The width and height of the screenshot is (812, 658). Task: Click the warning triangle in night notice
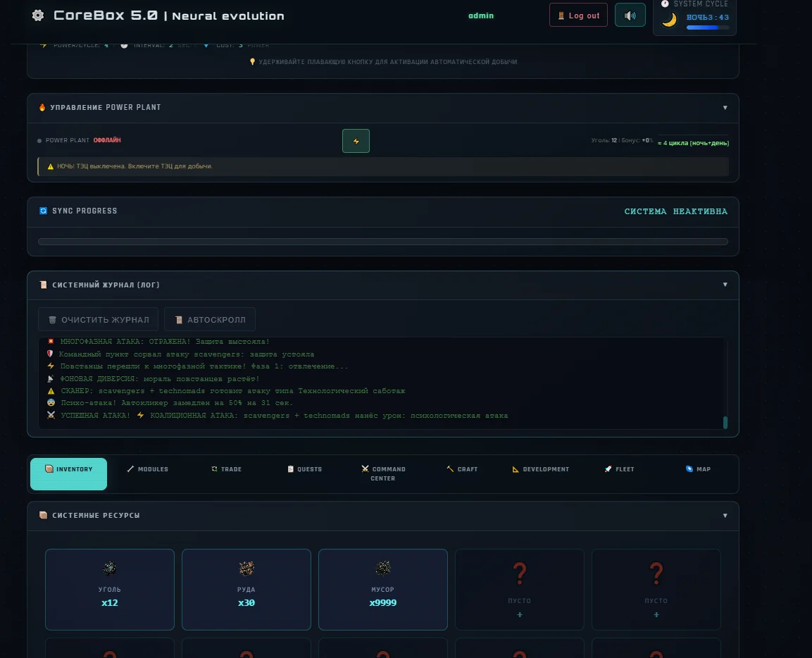click(x=50, y=166)
